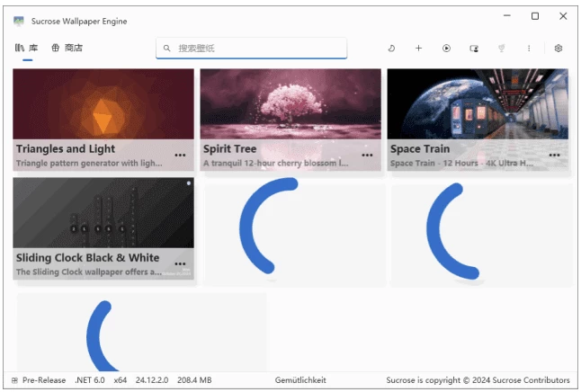Open Sliding Clock Black & White options ellipsis

tap(180, 265)
